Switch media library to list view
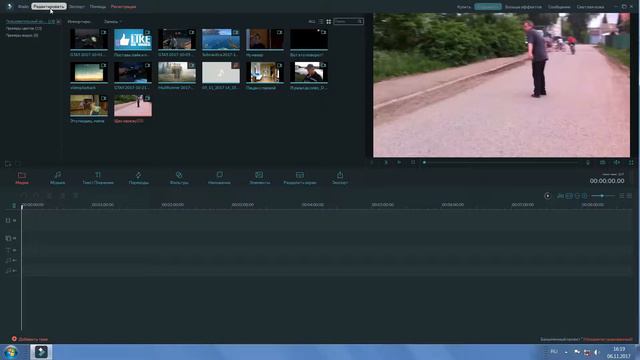The image size is (640, 360). click(x=321, y=21)
